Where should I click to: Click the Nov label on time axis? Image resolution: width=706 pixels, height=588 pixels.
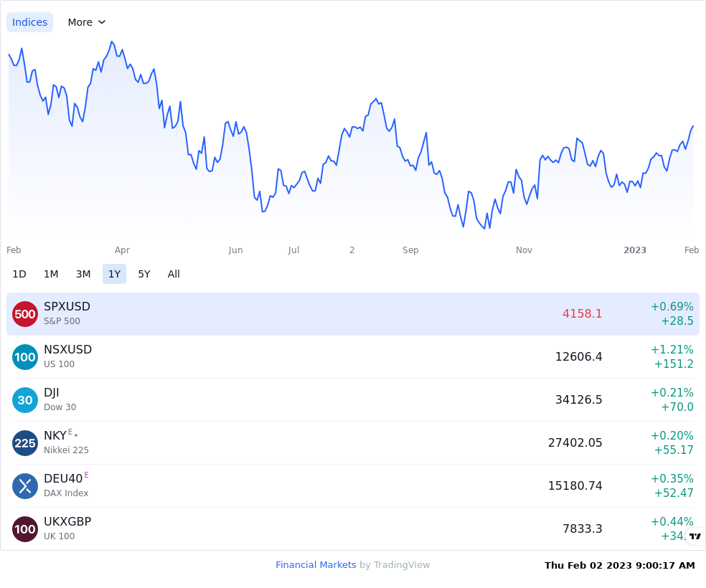click(x=524, y=250)
